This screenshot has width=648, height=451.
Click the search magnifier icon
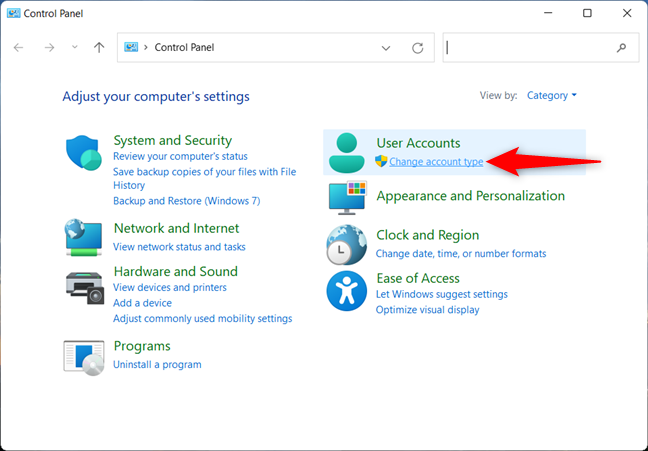pos(621,48)
